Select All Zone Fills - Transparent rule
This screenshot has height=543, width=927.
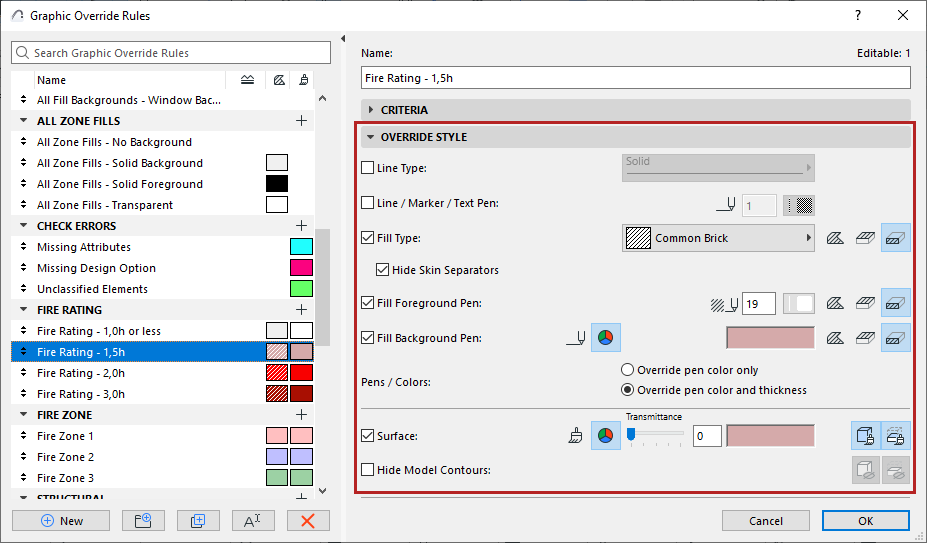(x=163, y=205)
